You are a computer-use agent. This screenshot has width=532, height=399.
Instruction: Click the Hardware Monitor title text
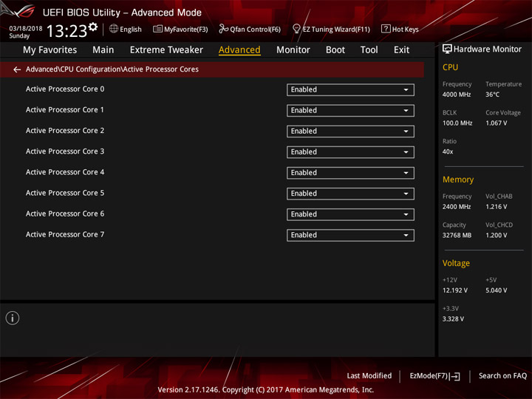488,50
